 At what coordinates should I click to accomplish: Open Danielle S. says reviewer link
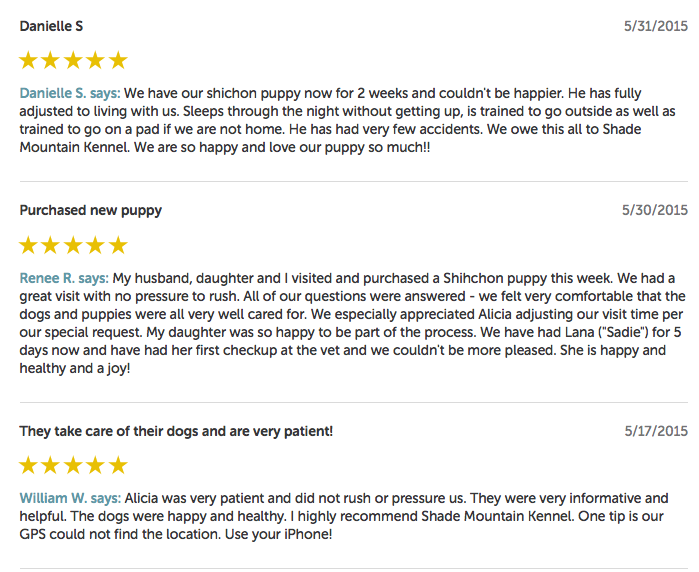click(x=70, y=93)
